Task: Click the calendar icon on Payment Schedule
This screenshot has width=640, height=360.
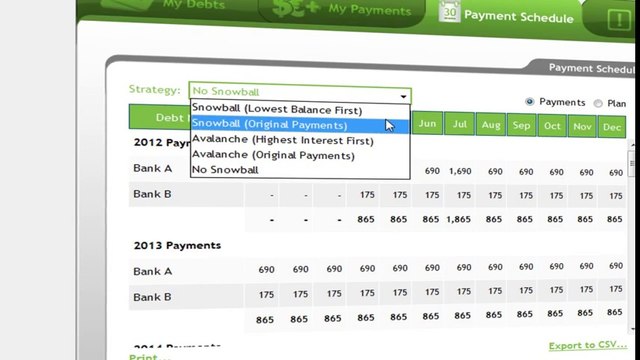Action: 449,11
